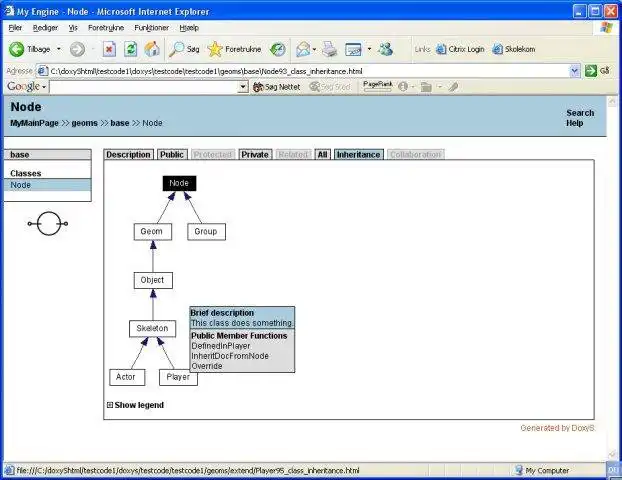Open the Rediger menu

(45, 28)
